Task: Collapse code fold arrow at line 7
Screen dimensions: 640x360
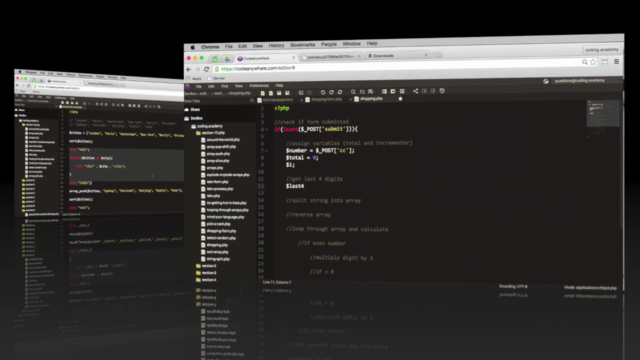Action: [267, 151]
